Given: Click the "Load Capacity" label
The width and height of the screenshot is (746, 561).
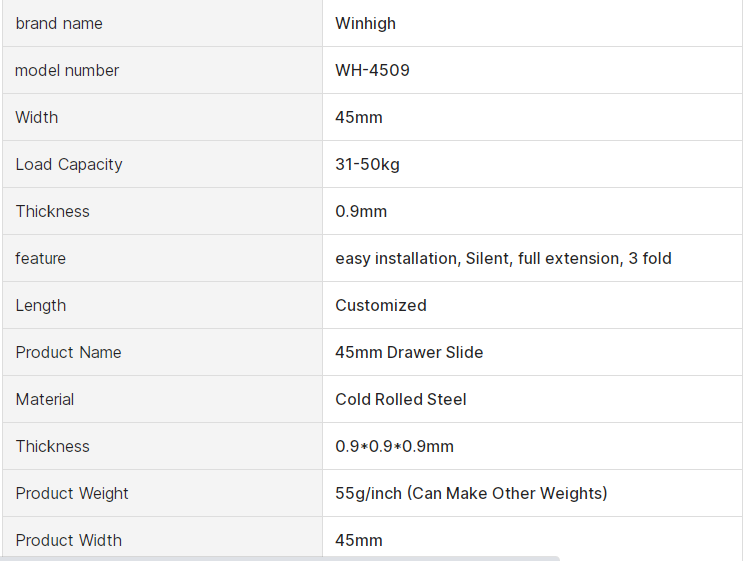Looking at the screenshot, I should pos(69,164).
